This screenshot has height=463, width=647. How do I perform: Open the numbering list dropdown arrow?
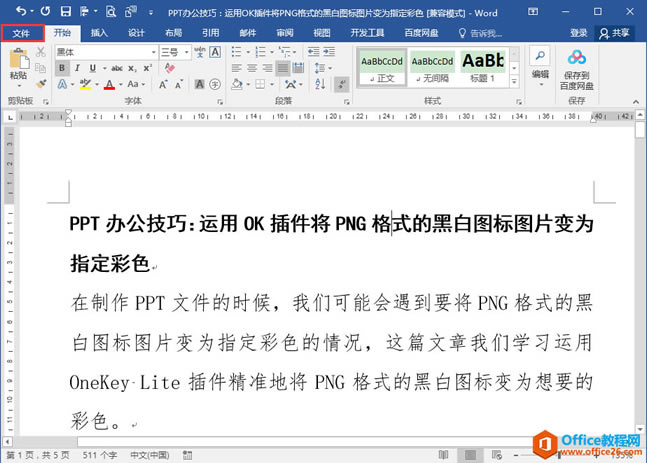[x=272, y=52]
